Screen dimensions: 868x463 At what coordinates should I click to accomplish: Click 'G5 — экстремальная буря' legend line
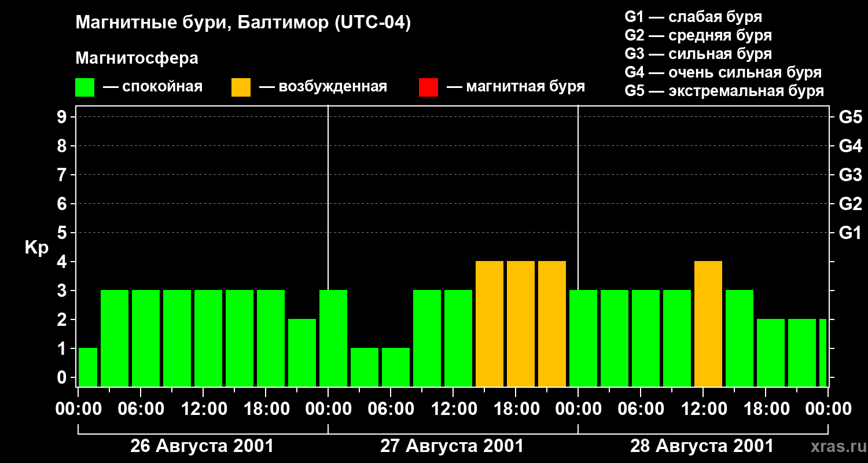[x=724, y=91]
